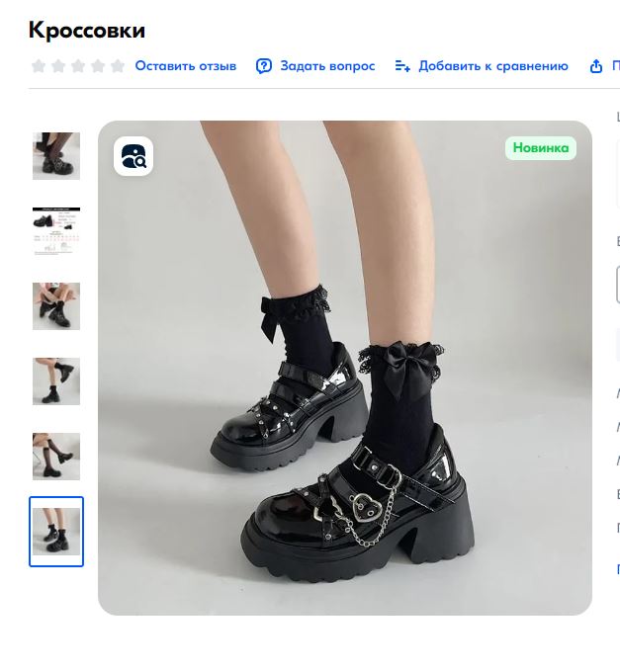Click the Кроссовки product title
This screenshot has width=620, height=672.
point(87,31)
